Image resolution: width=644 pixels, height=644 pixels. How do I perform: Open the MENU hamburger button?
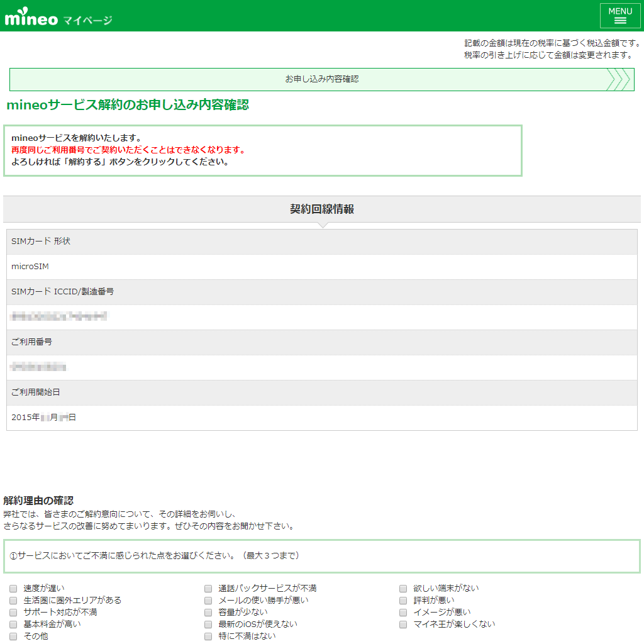click(x=619, y=16)
